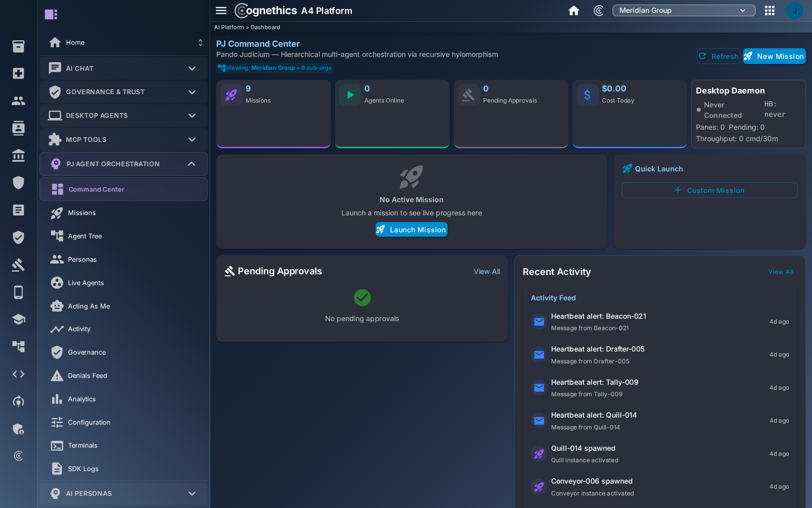Expand the DESKTOP AGENTS section
The width and height of the screenshot is (812, 508).
[123, 115]
